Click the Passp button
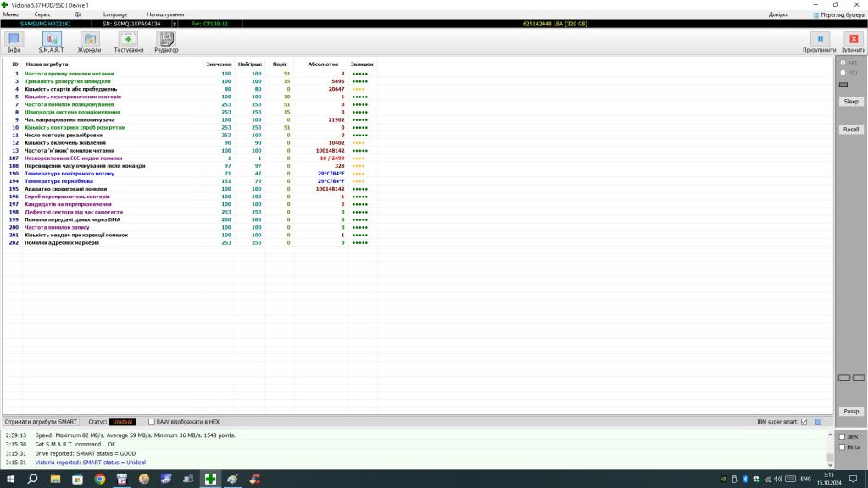868x488 pixels. tap(851, 411)
